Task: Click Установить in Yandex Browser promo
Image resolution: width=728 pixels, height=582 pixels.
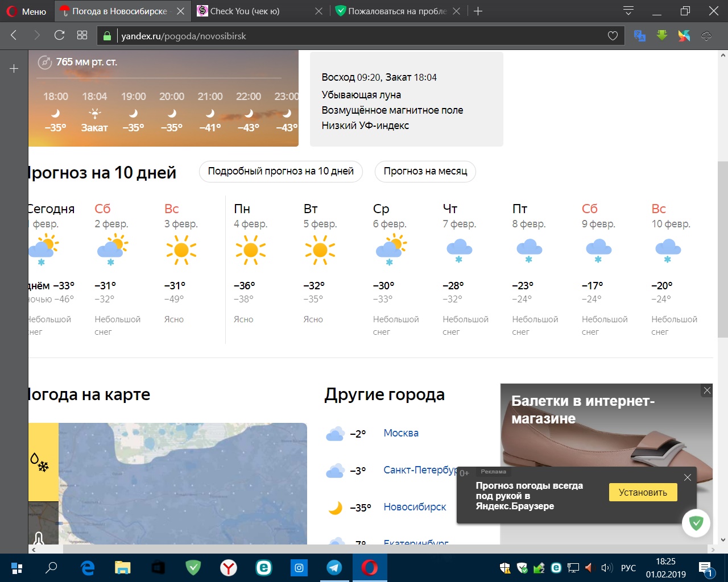Action: [x=643, y=492]
